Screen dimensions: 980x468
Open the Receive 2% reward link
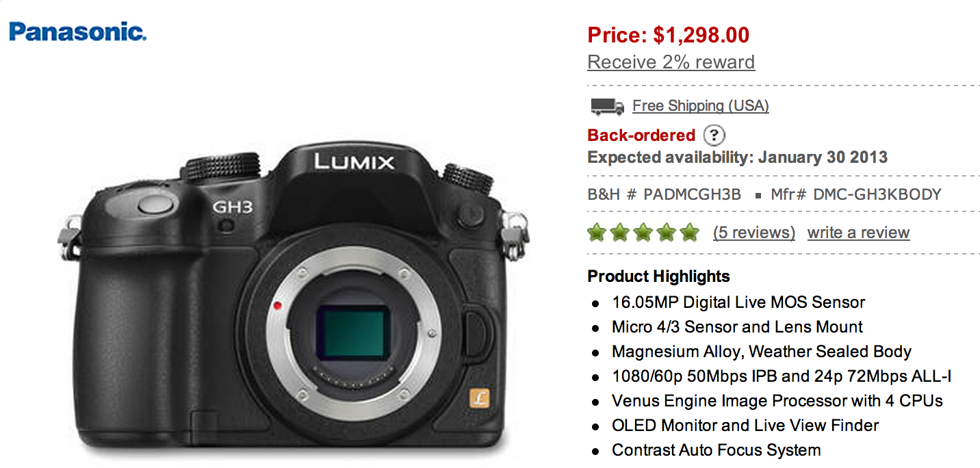coord(671,62)
